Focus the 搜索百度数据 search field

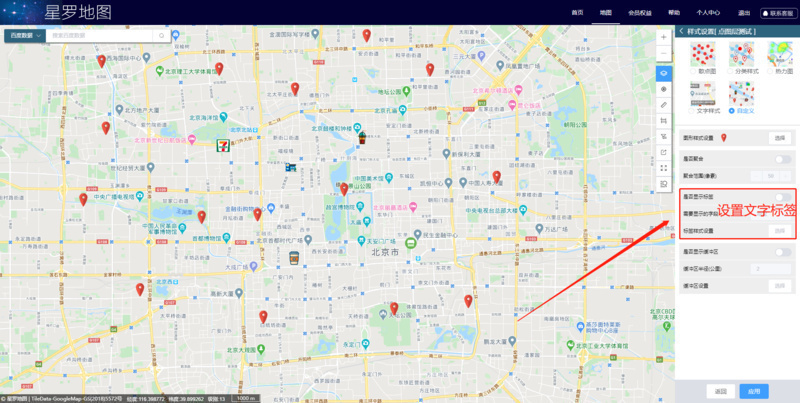tap(100, 36)
